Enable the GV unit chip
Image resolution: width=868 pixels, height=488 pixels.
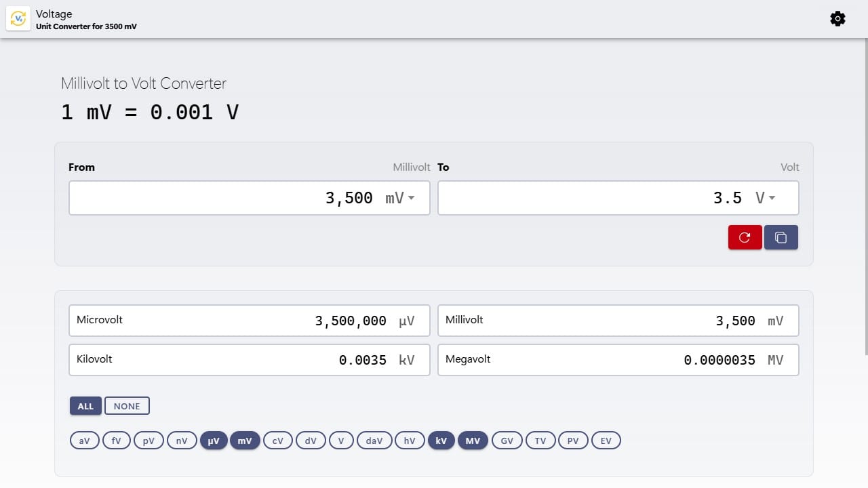click(507, 440)
